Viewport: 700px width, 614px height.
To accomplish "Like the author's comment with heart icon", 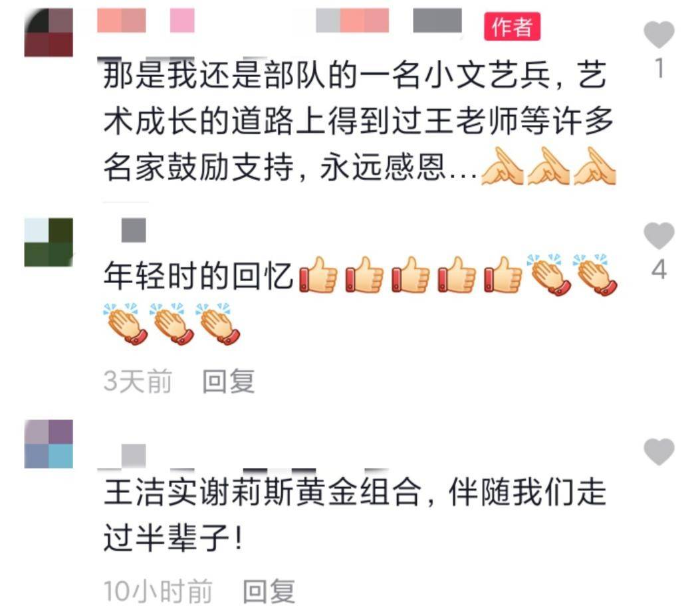I will (659, 35).
